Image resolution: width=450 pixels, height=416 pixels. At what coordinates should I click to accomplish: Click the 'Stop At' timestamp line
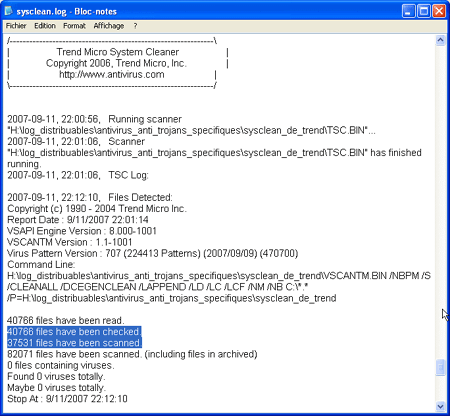coord(67,399)
